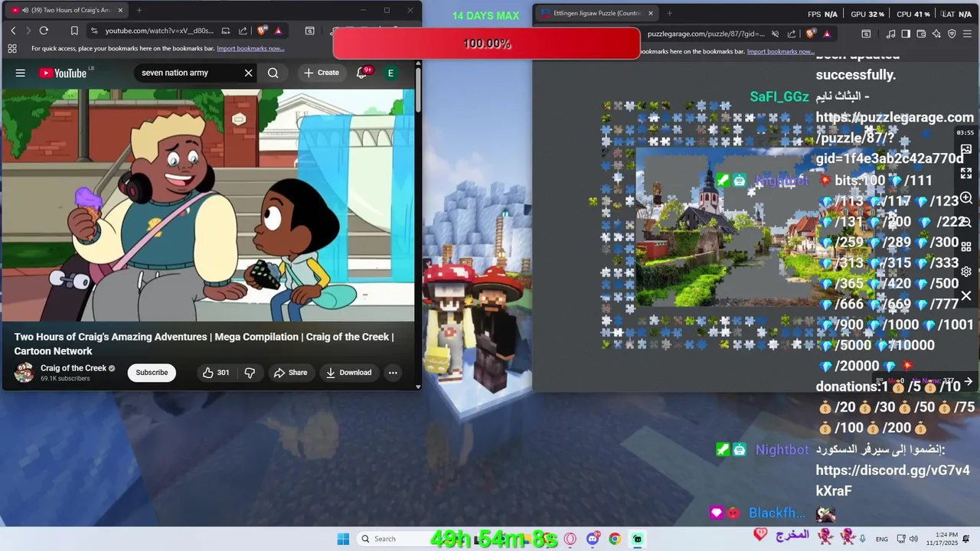Close the puzzle side toolbar X
Screen dimensions: 980x551
(x=966, y=295)
